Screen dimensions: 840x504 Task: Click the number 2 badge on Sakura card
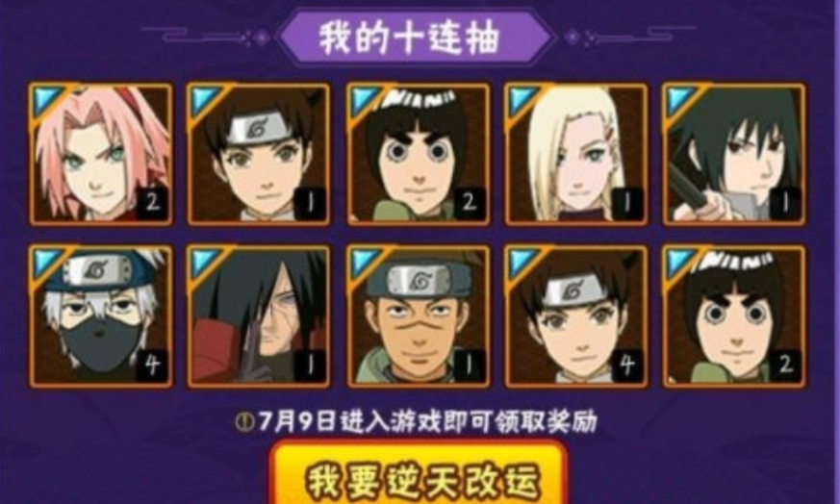[x=152, y=203]
